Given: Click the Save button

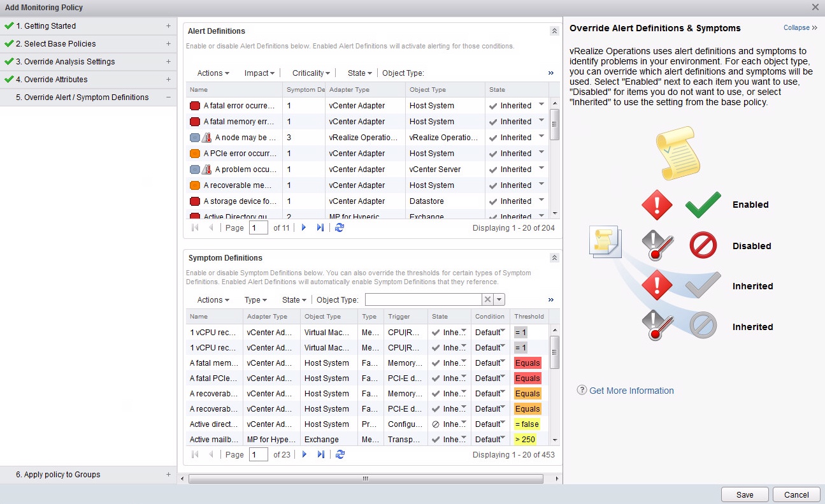Looking at the screenshot, I should pyautogui.click(x=744, y=494).
